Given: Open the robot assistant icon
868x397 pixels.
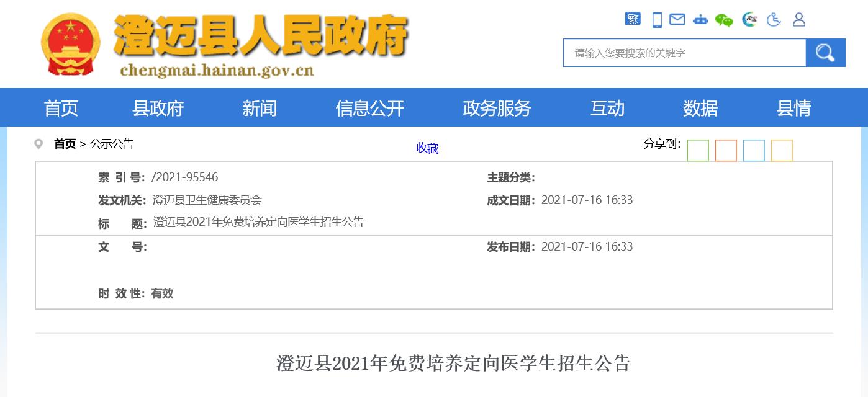Looking at the screenshot, I should pos(700,20).
